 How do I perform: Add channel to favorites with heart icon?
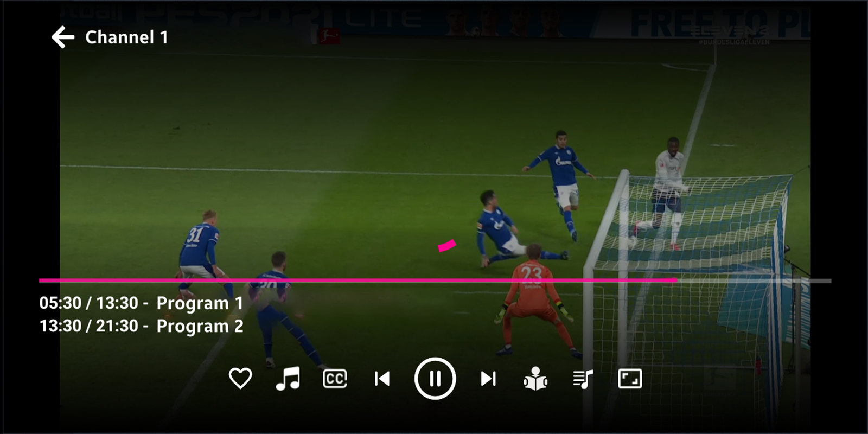[240, 379]
